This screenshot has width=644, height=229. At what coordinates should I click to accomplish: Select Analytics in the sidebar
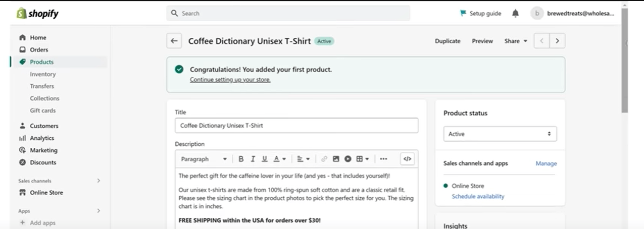[x=41, y=138]
